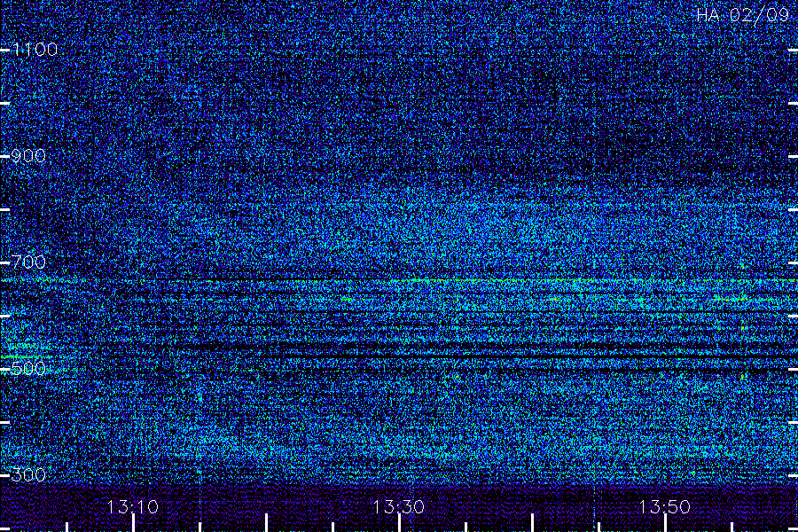Click the 300 frequency axis label
This screenshot has width=798, height=532.
coord(28,475)
